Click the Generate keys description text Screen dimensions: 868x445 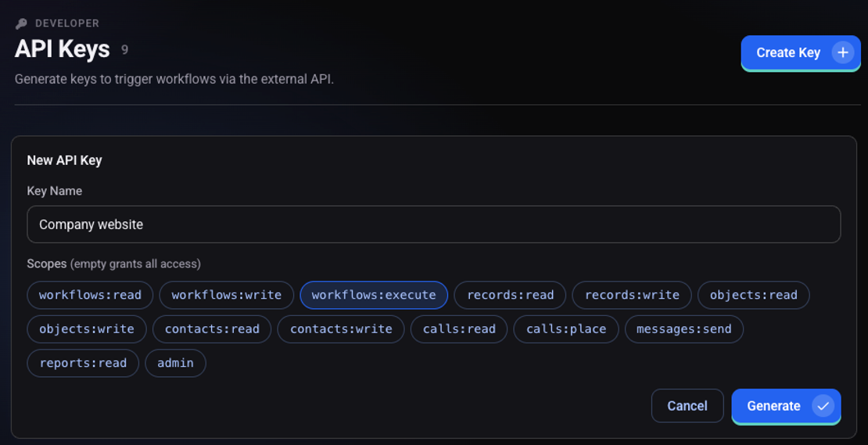tap(174, 79)
